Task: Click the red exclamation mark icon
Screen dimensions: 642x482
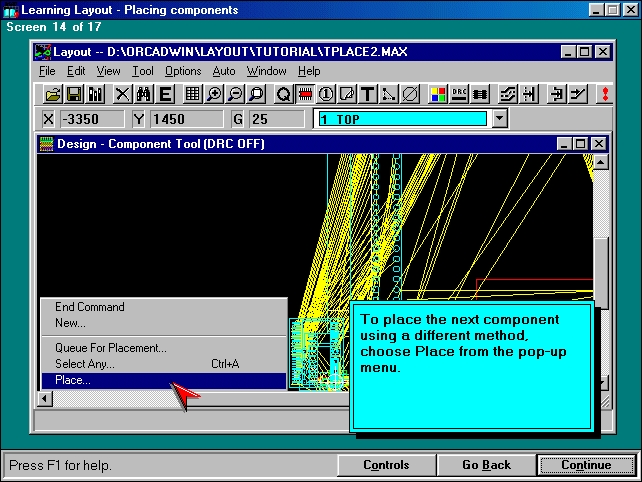Action: [604, 94]
